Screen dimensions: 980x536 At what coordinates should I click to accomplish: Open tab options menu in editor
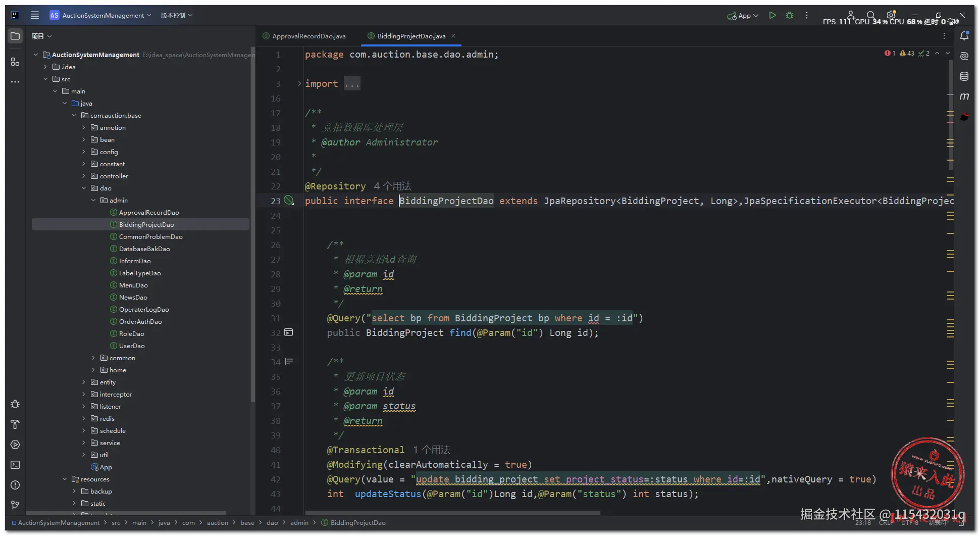944,36
